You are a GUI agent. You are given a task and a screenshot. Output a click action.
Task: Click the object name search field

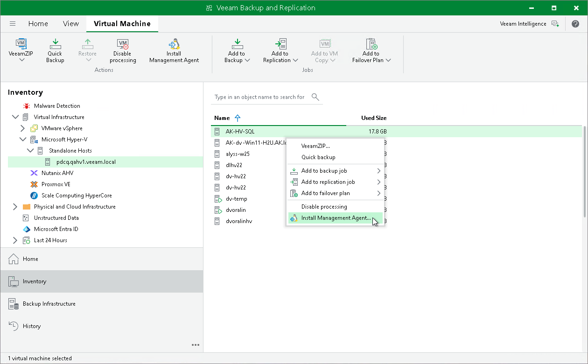pos(259,97)
